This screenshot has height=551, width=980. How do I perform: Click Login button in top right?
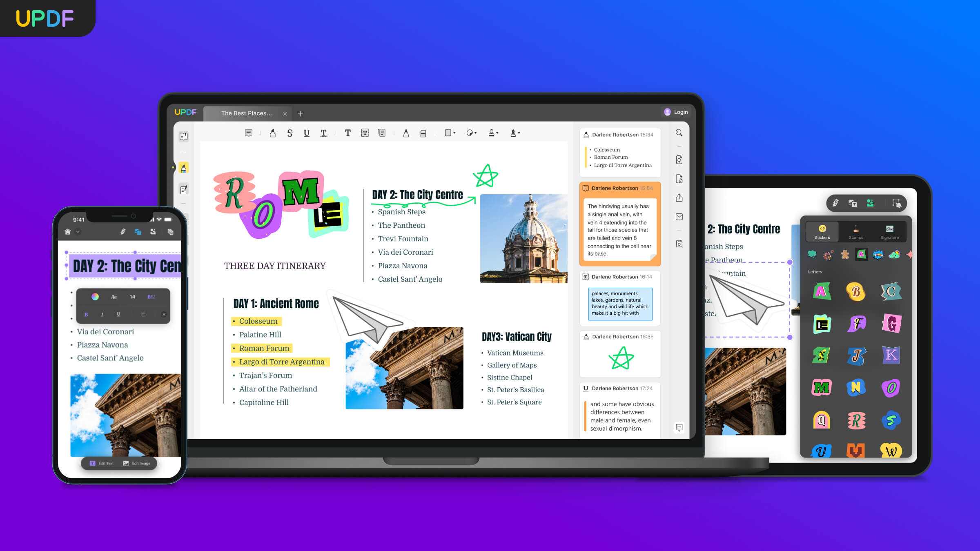(675, 112)
